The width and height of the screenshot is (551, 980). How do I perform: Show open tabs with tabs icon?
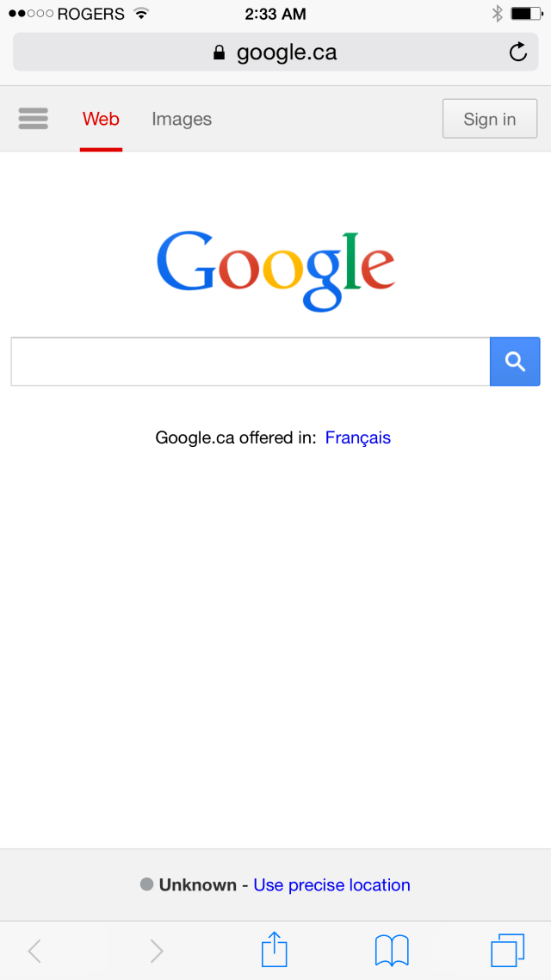[507, 951]
